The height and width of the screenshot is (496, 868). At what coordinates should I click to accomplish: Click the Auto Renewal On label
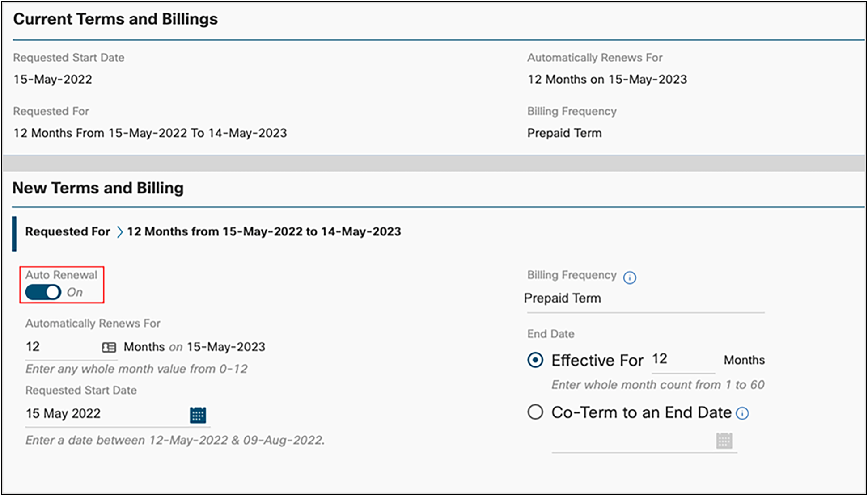coord(75,293)
